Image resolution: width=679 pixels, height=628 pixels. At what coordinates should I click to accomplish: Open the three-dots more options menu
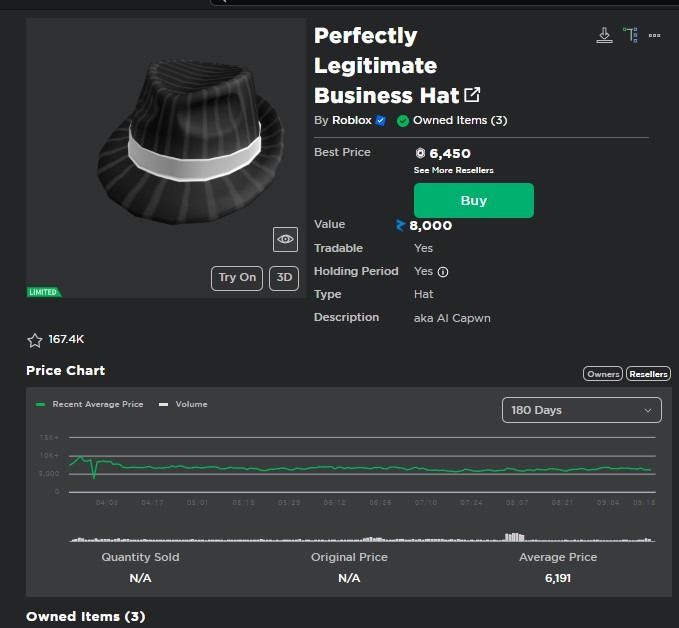654,36
